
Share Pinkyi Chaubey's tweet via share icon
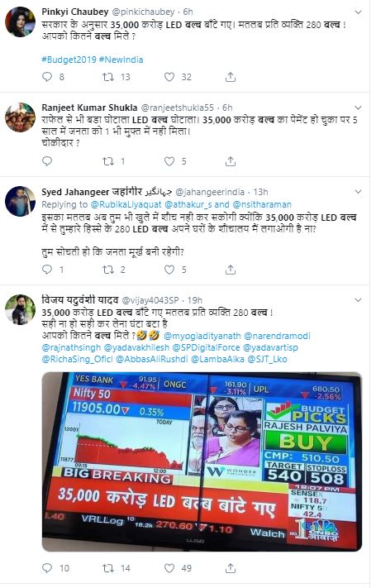(x=231, y=77)
